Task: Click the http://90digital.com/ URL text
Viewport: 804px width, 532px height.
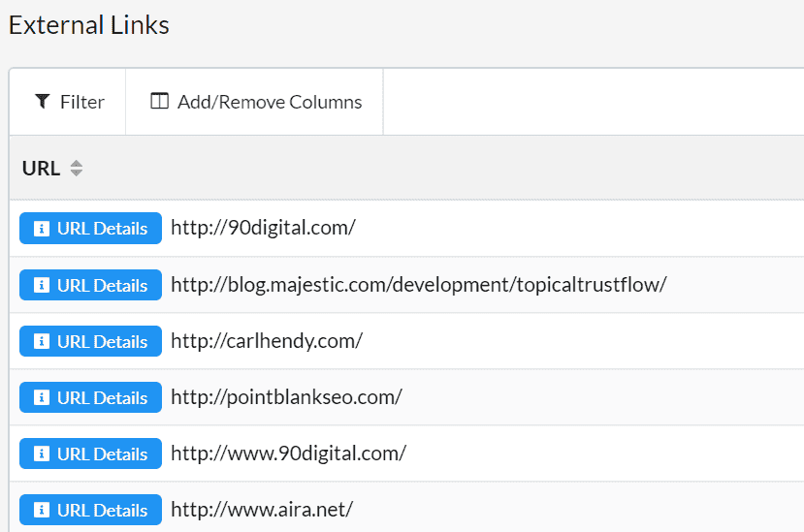Action: (263, 228)
